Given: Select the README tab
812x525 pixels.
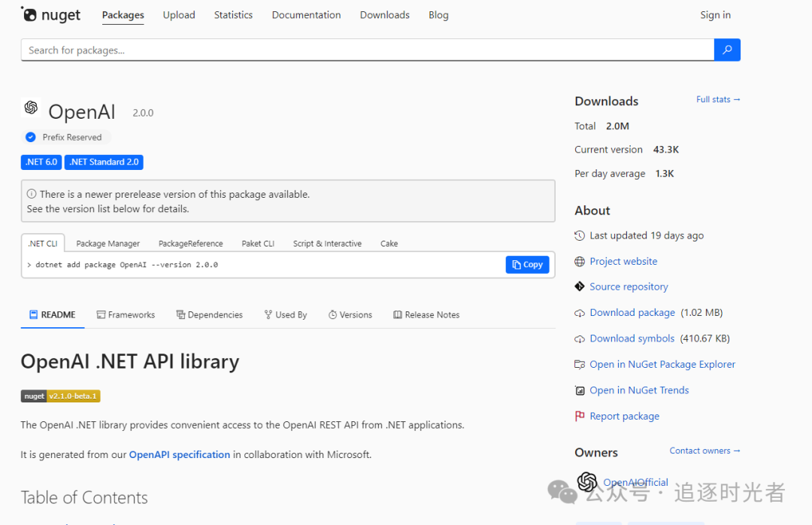Looking at the screenshot, I should pos(53,314).
